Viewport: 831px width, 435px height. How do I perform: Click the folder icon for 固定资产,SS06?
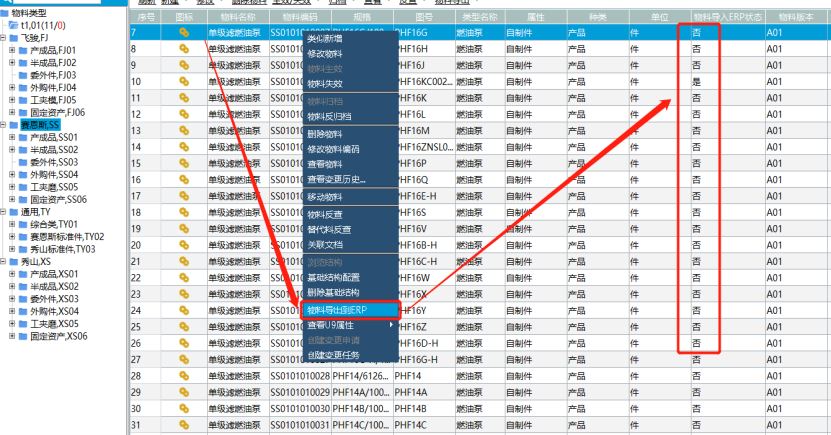click(x=24, y=199)
